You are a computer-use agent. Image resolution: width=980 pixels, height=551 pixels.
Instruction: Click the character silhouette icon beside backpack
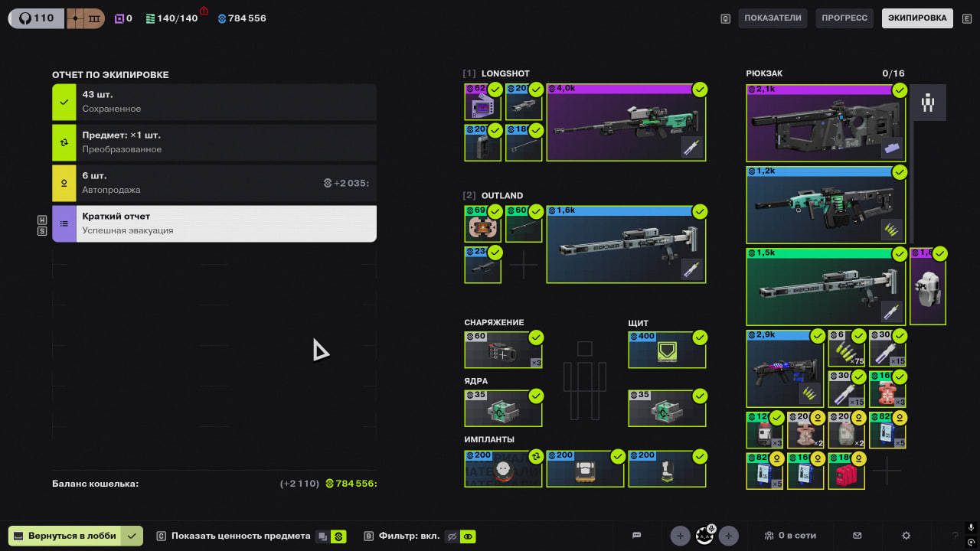(x=928, y=103)
